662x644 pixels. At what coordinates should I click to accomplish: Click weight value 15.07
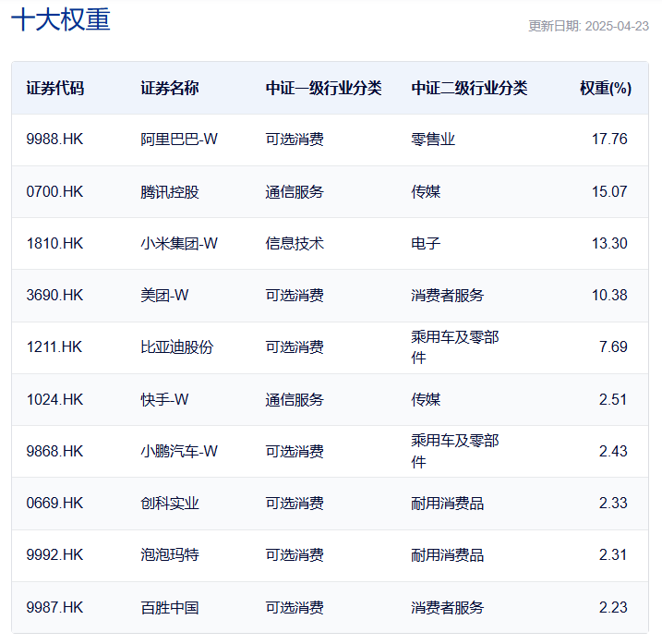(609, 192)
